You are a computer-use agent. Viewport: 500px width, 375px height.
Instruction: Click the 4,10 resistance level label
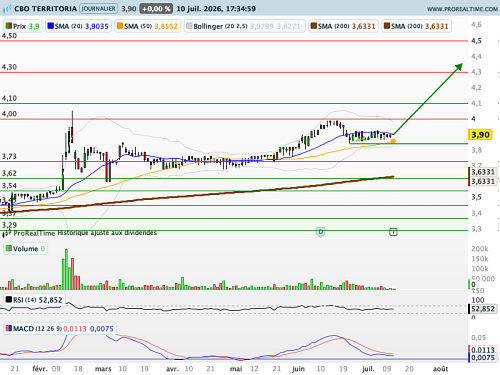(x=9, y=98)
